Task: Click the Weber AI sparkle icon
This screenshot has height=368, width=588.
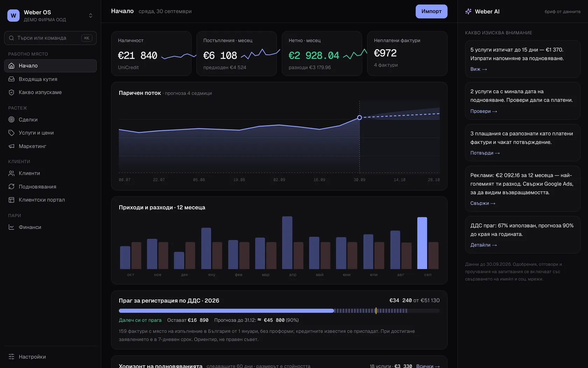Action: 468,12
